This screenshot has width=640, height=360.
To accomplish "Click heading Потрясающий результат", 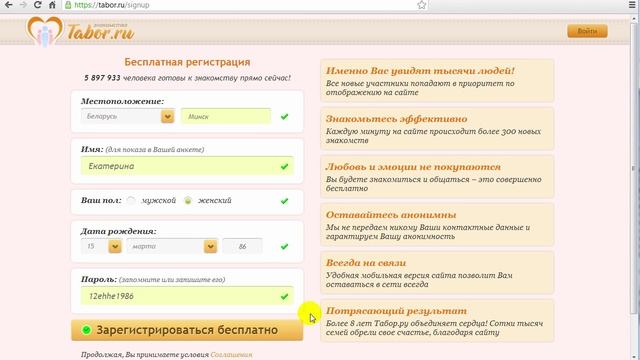I will [x=396, y=311].
